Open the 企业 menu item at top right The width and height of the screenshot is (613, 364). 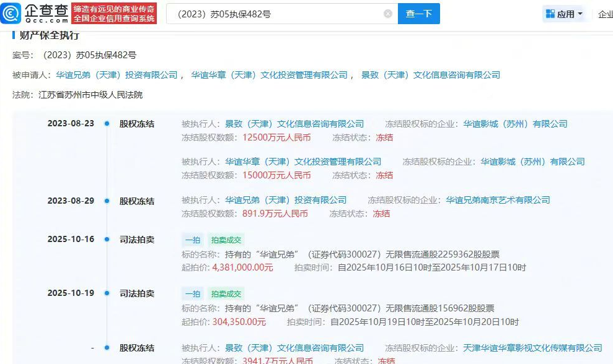[x=606, y=14]
